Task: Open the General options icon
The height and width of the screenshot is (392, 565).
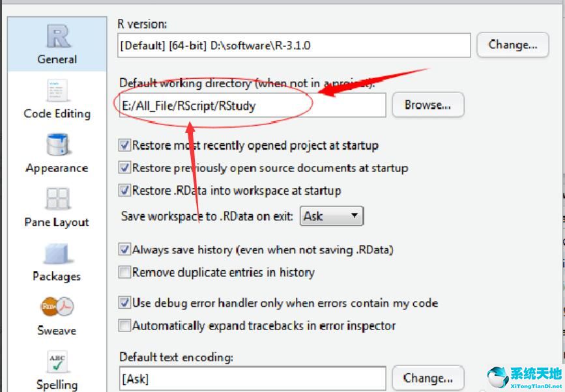Action: pos(57,36)
